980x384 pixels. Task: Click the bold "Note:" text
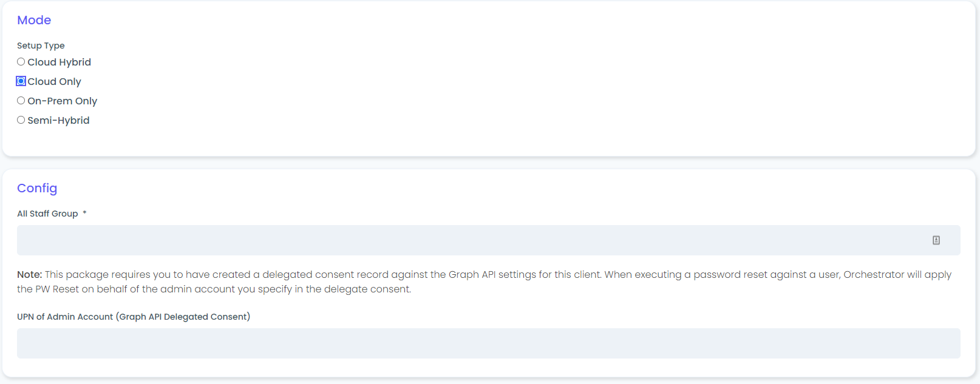point(29,275)
